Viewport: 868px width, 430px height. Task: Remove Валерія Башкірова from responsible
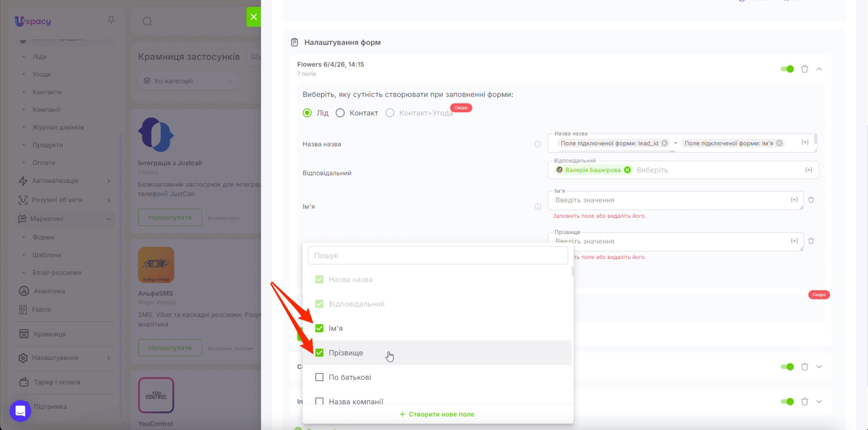627,170
